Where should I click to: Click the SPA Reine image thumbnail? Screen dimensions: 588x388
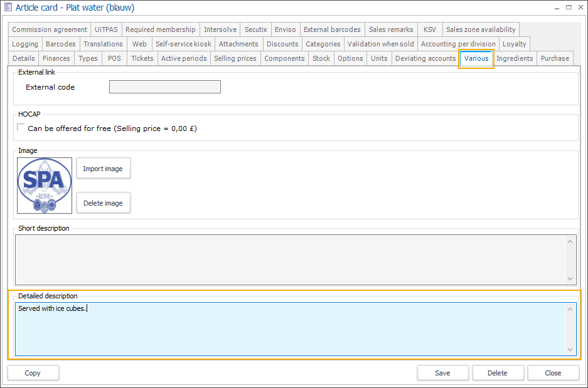click(x=45, y=186)
